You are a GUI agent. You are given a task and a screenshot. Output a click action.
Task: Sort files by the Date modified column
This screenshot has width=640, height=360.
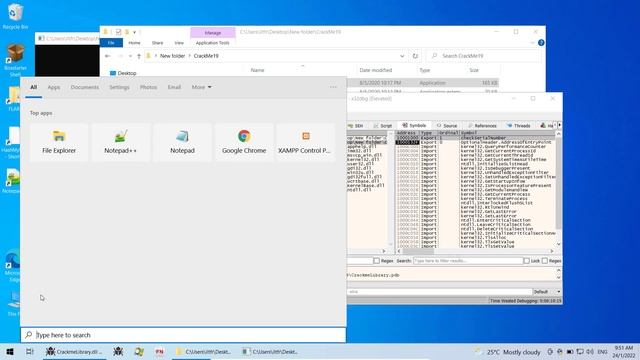(376, 70)
